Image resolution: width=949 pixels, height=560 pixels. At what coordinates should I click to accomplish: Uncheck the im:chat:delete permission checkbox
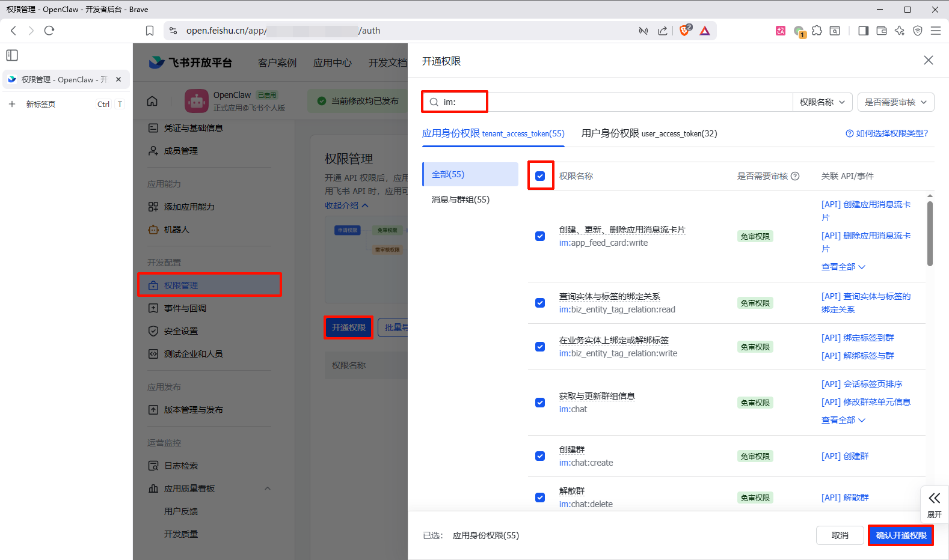[x=540, y=498]
